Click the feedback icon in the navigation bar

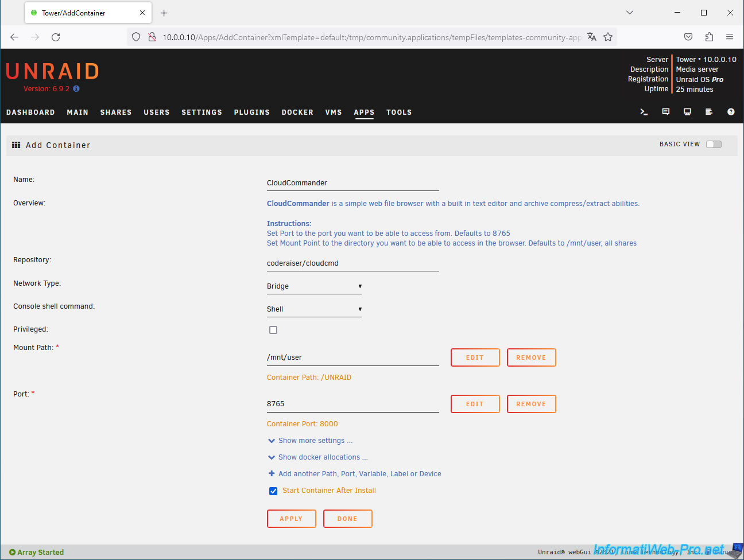pyautogui.click(x=665, y=112)
